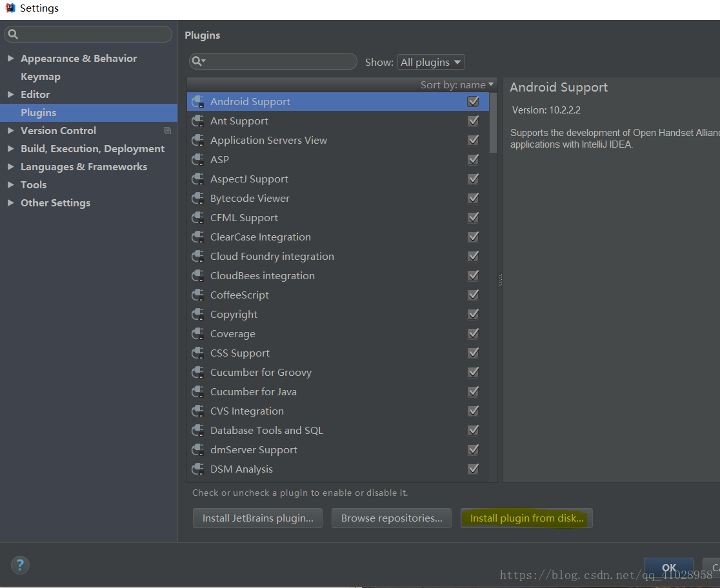Screen dimensions: 720x588
Task: Click the Ant Support plugin icon
Action: (x=198, y=121)
